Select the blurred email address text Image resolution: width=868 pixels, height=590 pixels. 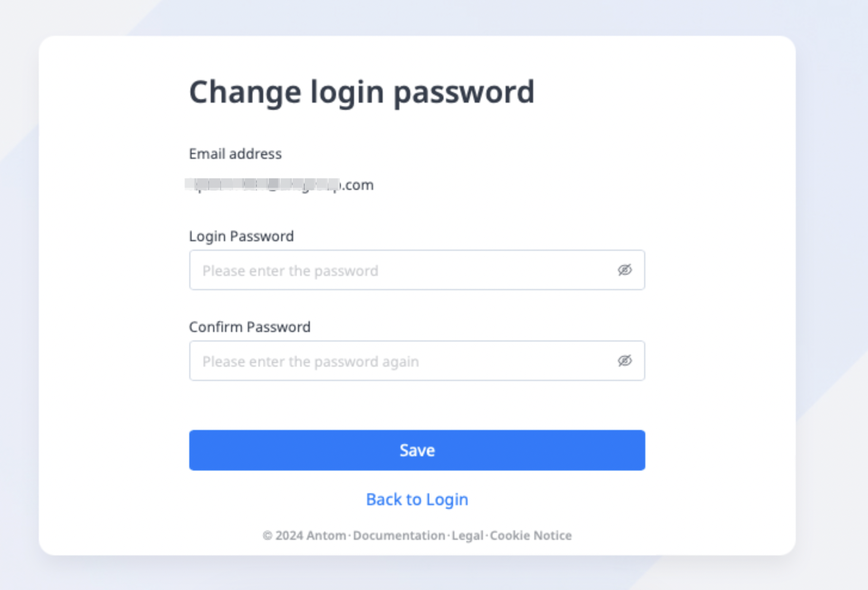263,185
